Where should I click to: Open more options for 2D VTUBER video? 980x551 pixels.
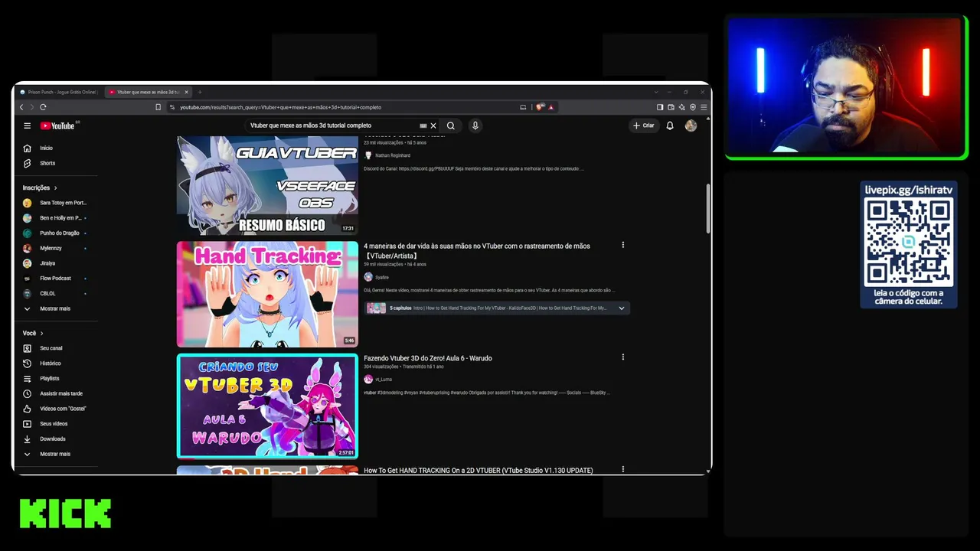coord(622,469)
